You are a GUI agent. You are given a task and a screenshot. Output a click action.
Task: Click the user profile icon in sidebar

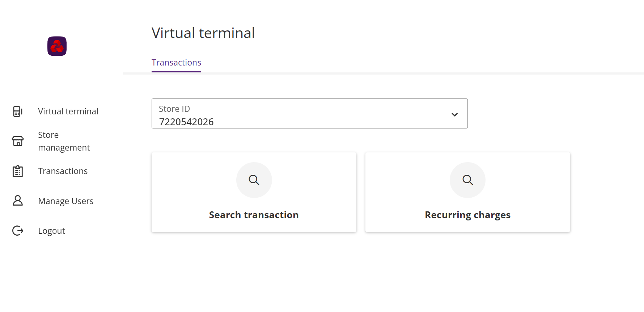coord(17,201)
